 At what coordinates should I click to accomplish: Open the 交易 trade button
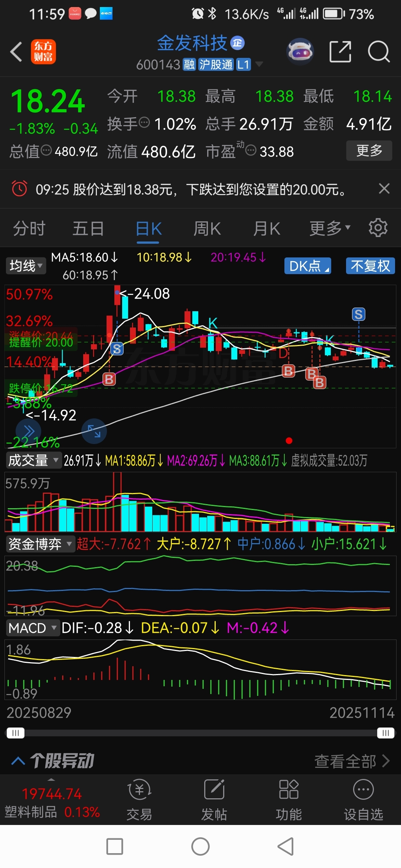pyautogui.click(x=139, y=799)
